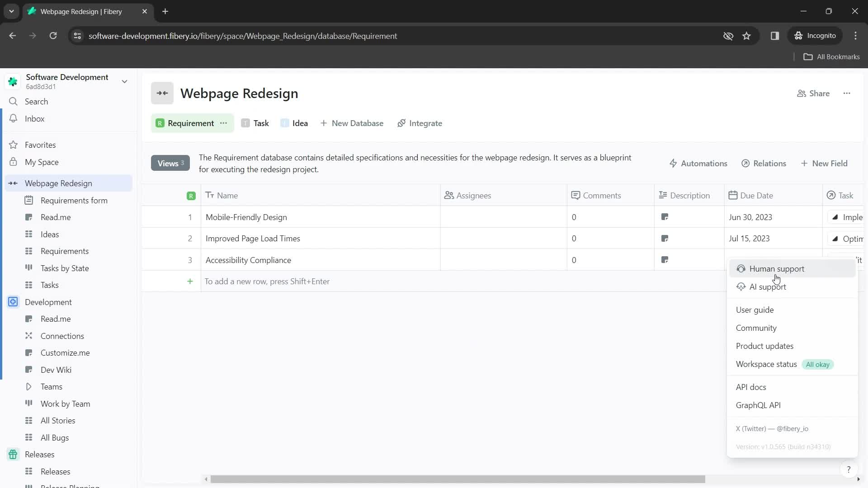868x488 pixels.
Task: Open the page more options ellipsis
Action: click(847, 94)
